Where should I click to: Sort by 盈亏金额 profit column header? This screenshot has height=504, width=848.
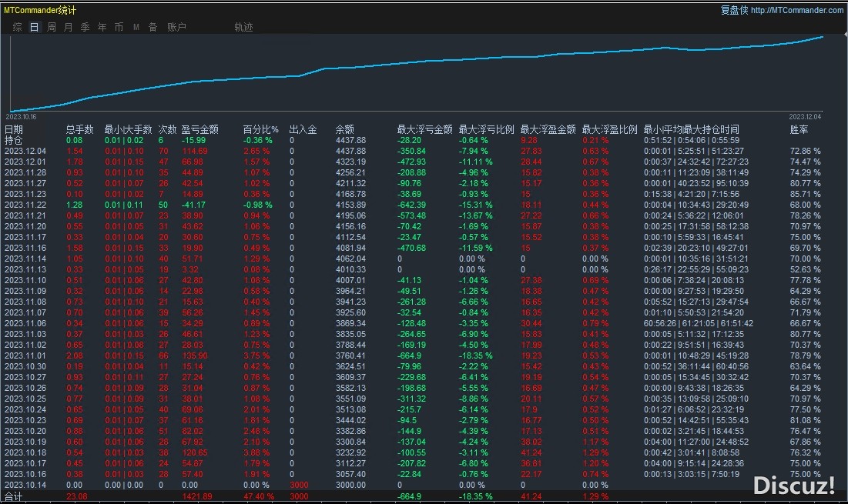click(199, 130)
